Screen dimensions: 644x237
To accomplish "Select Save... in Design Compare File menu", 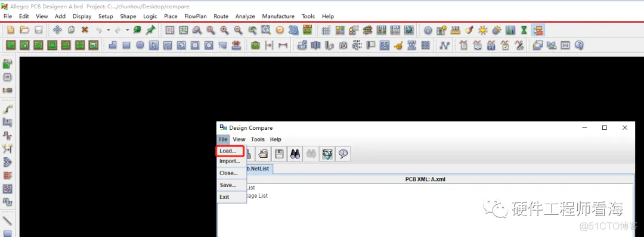I will click(x=231, y=185).
